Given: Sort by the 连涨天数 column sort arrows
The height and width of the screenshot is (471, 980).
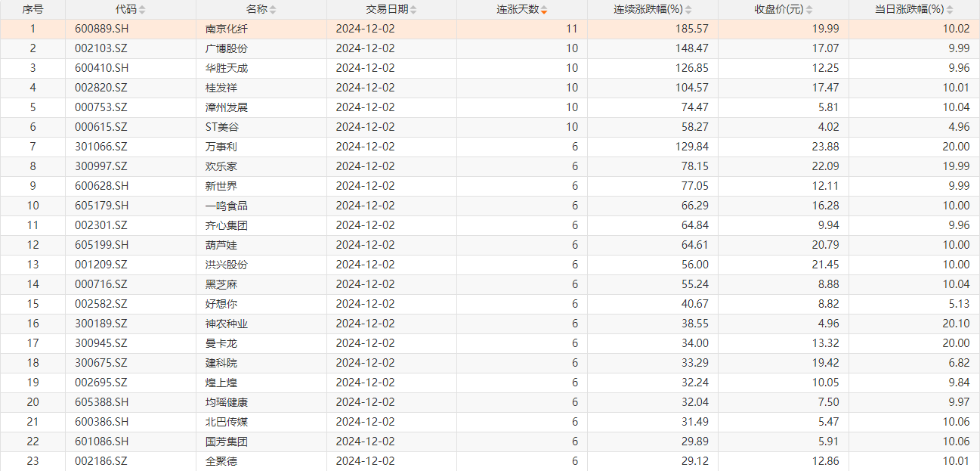Looking at the screenshot, I should [x=544, y=10].
